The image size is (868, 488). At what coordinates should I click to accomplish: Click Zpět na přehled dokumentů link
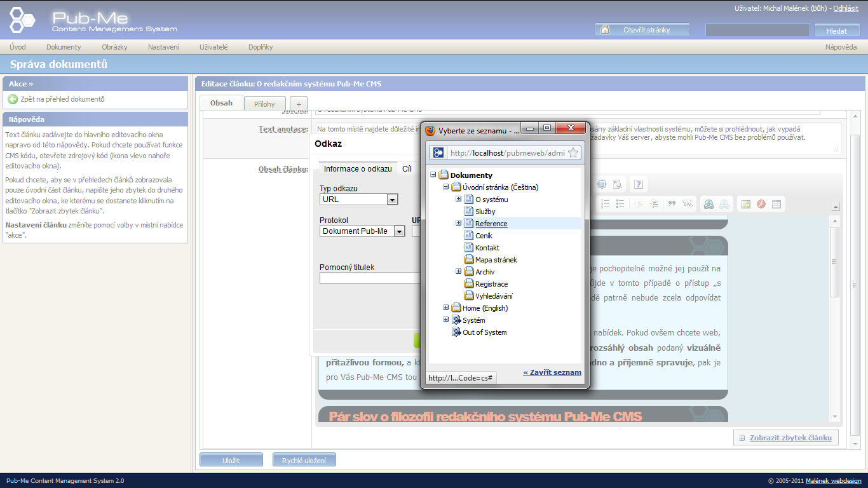coord(62,99)
